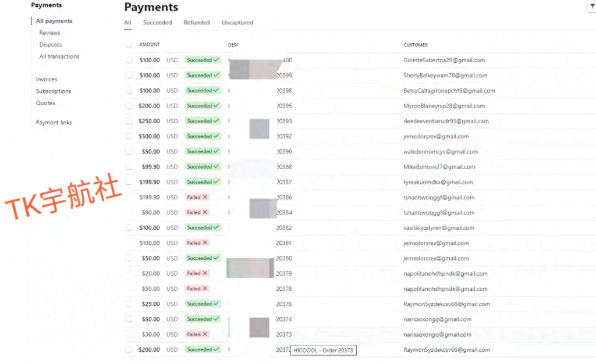The height and width of the screenshot is (364, 596).
Task: Click order description 20388
Action: [284, 167]
